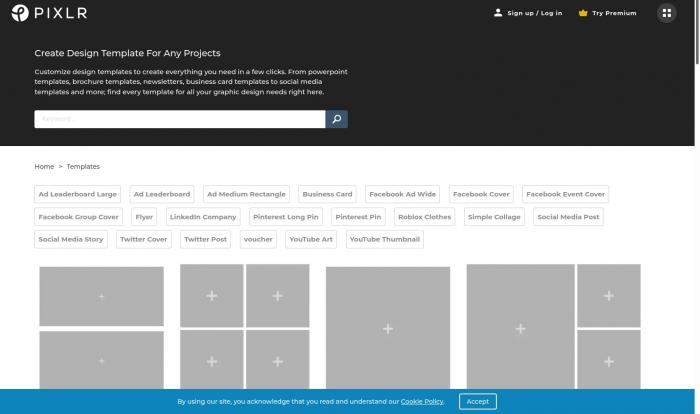The width and height of the screenshot is (700, 414).
Task: Open the apps grid menu icon
Action: [x=666, y=13]
